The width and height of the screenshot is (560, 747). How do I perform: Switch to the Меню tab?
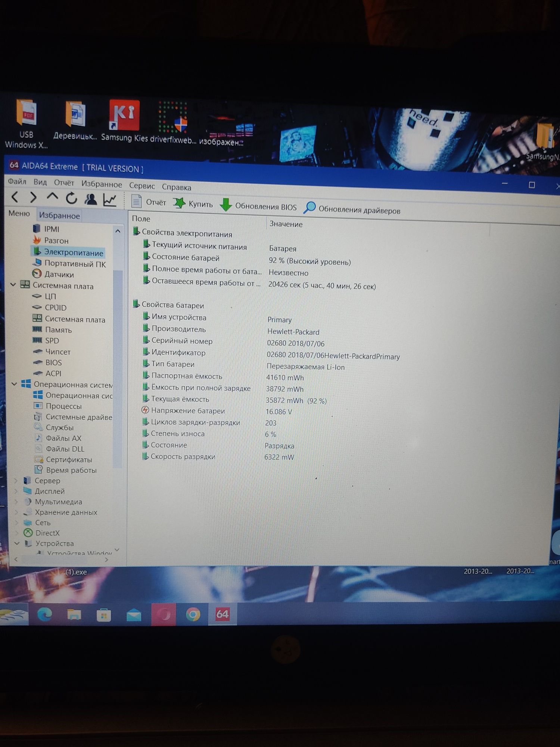coord(19,214)
